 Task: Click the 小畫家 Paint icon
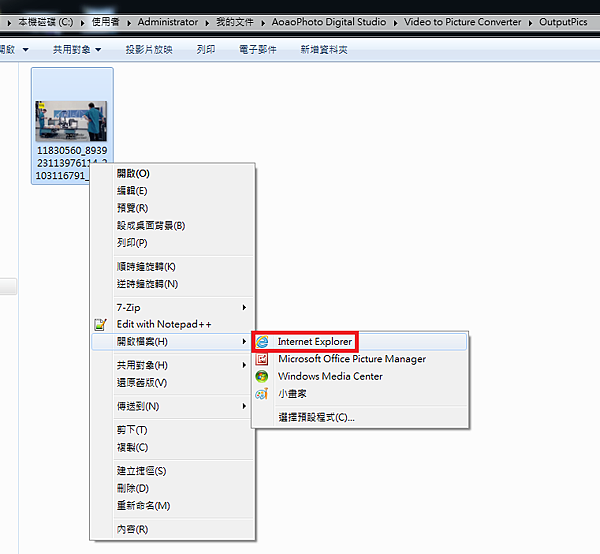coord(262,394)
